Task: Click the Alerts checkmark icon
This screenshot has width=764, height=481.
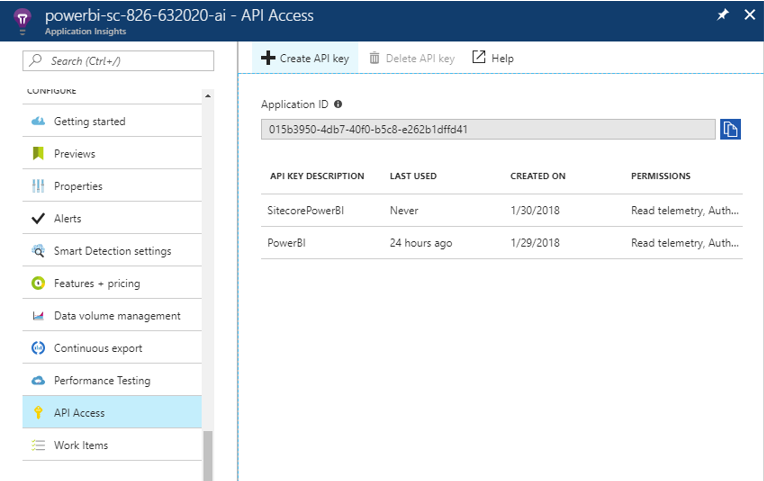Action: tap(38, 219)
